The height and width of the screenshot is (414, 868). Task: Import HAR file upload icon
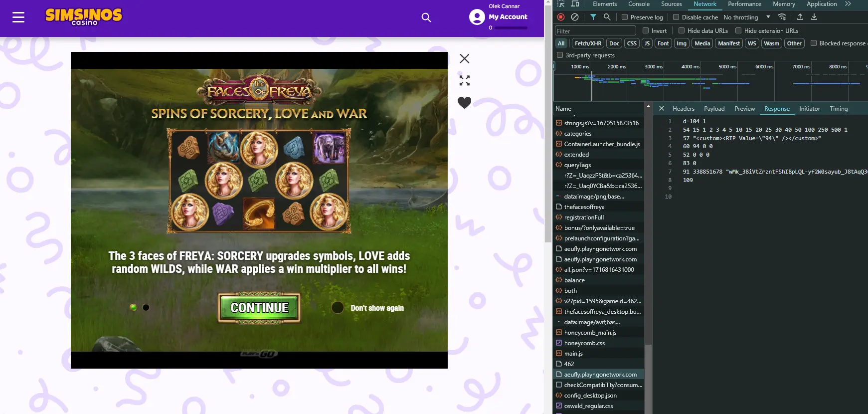(x=800, y=17)
